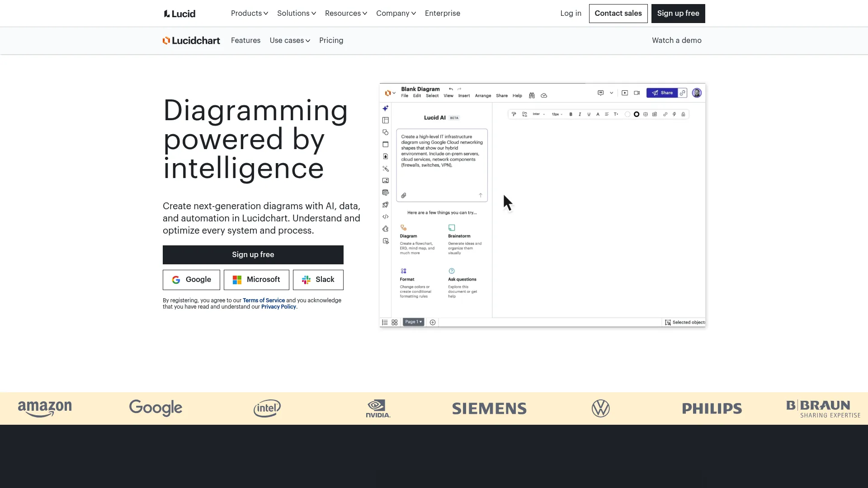Image resolution: width=868 pixels, height=488 pixels.
Task: Click the black line color swatch
Action: tap(637, 114)
